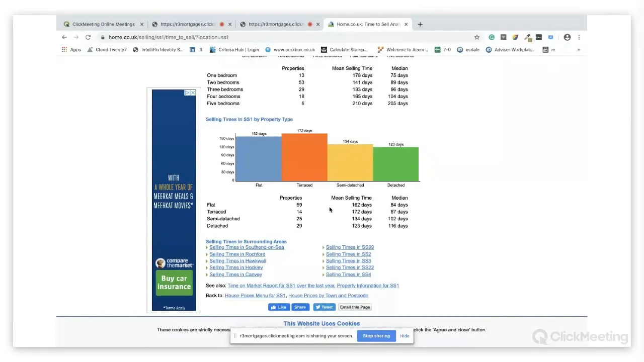Open the Cloud Twenty7 bookmark
This screenshot has height=362, width=644.
(x=107, y=50)
